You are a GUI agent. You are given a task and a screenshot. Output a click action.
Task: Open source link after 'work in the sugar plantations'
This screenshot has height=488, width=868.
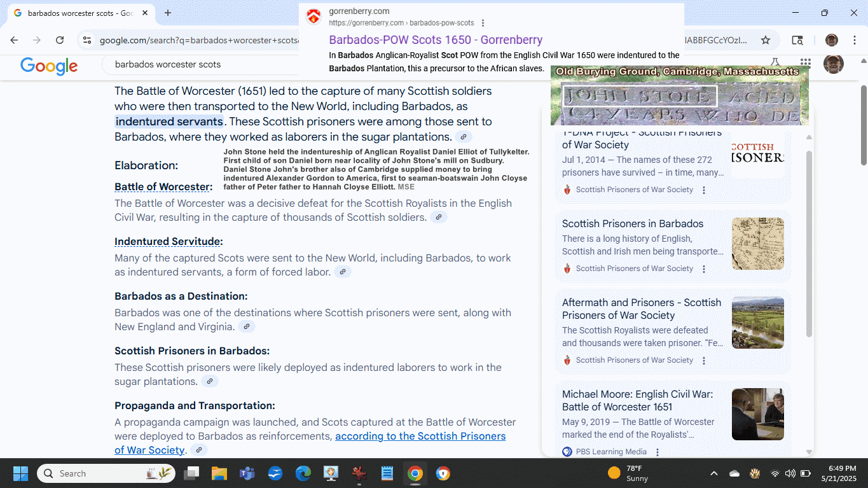tap(209, 381)
